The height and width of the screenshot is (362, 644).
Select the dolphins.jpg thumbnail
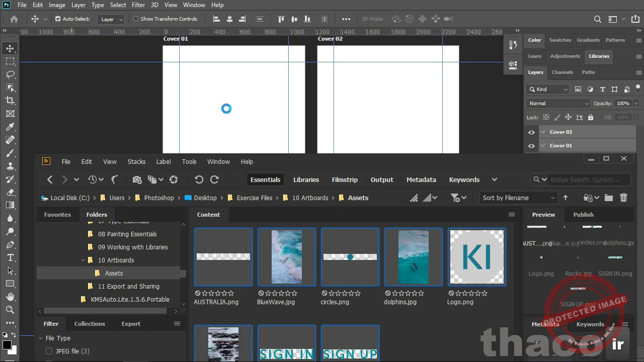tap(413, 256)
